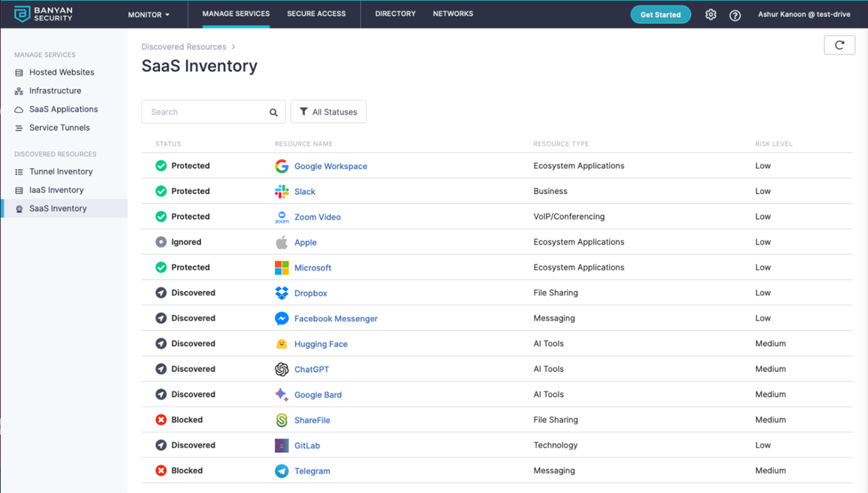The image size is (868, 493).
Task: Open the ChatGPT resource link
Action: pos(311,369)
